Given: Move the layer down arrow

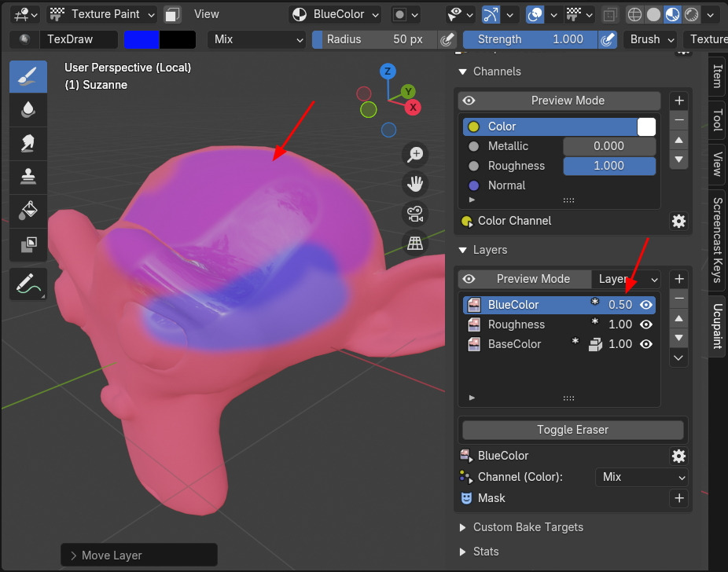Looking at the screenshot, I should (x=678, y=338).
